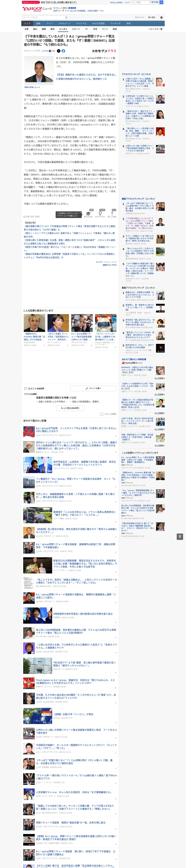
Task: Open トピックス一覧 link
Action: click(x=155, y=29)
